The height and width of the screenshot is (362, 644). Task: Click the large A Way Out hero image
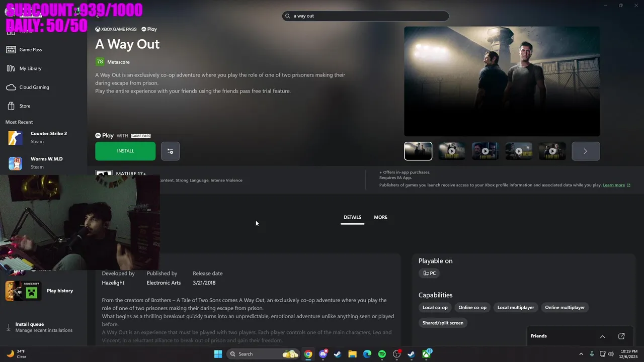point(502,81)
